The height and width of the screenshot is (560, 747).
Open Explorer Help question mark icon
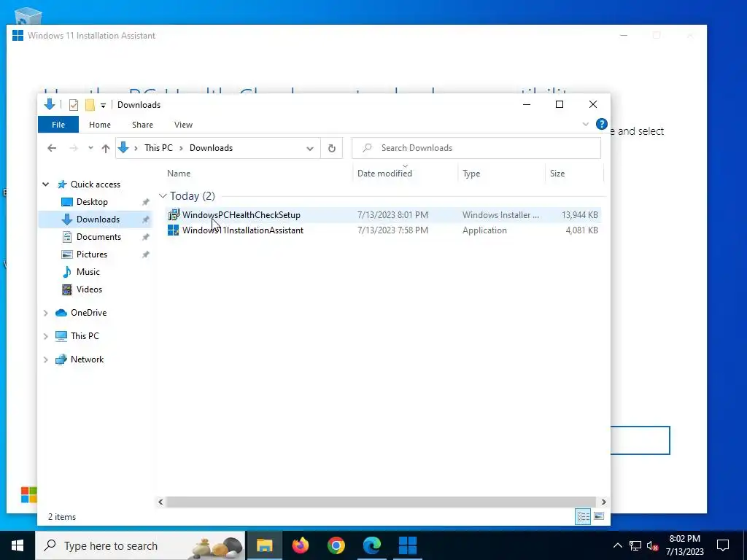coord(601,124)
